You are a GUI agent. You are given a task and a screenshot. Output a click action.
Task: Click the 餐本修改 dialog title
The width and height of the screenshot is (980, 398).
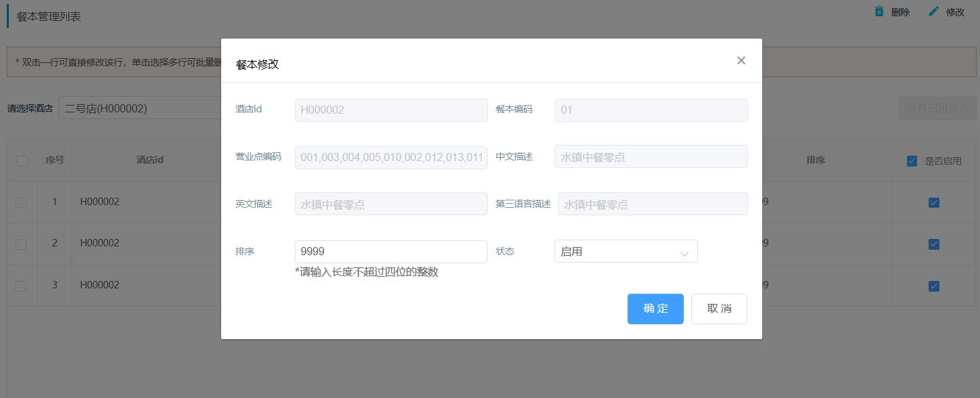tap(257, 64)
